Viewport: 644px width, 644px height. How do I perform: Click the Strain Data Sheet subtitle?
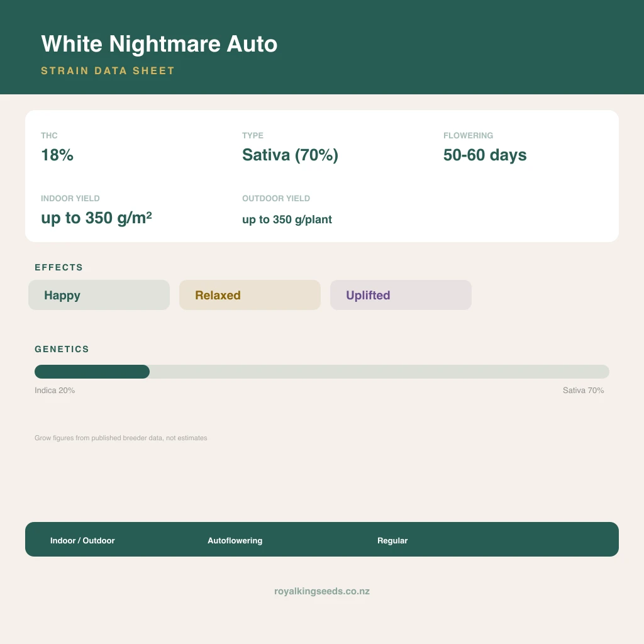point(108,70)
